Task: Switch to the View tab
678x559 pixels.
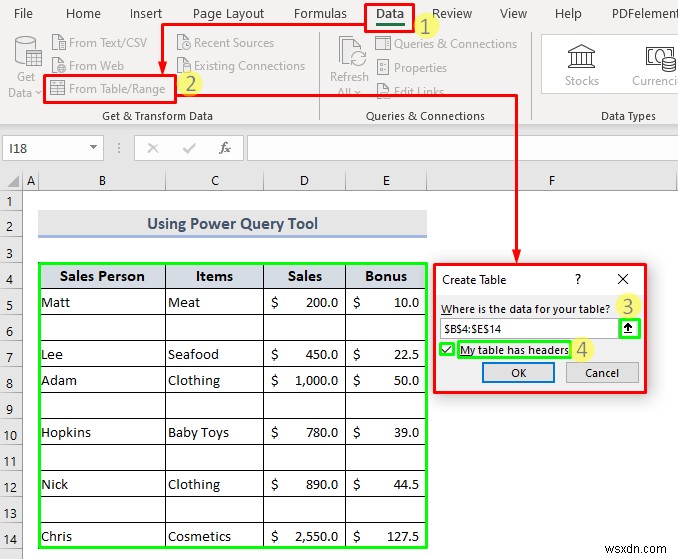Action: (513, 13)
